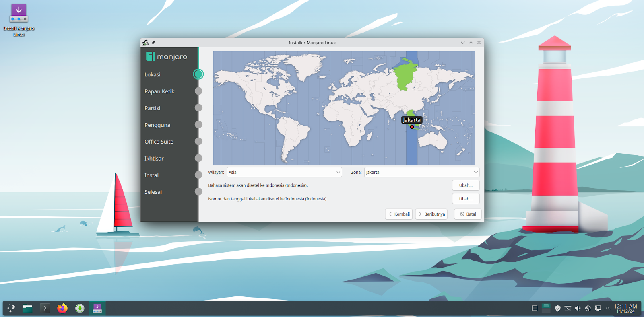
Task: Expand hidden system tray icons
Action: [x=607, y=308]
